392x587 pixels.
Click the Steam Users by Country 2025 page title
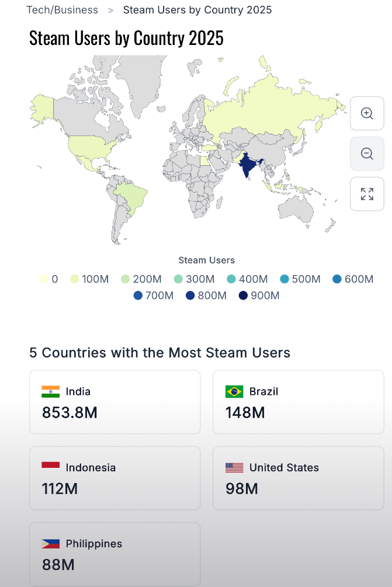(127, 38)
